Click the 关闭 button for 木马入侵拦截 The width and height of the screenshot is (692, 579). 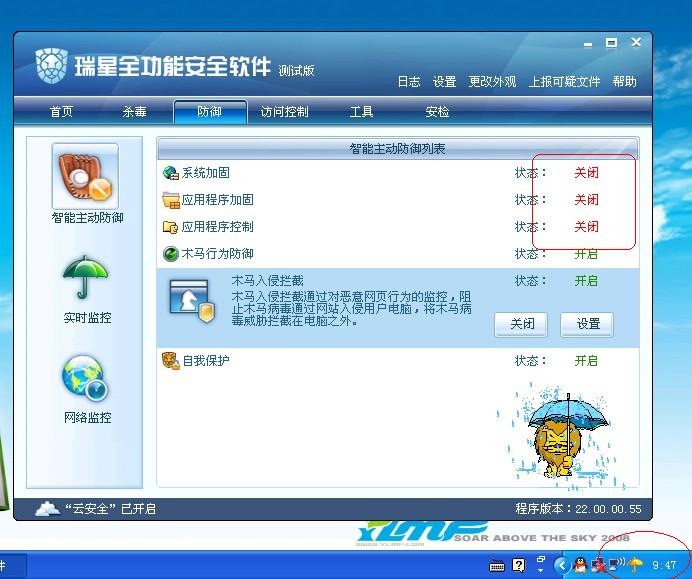(x=521, y=324)
